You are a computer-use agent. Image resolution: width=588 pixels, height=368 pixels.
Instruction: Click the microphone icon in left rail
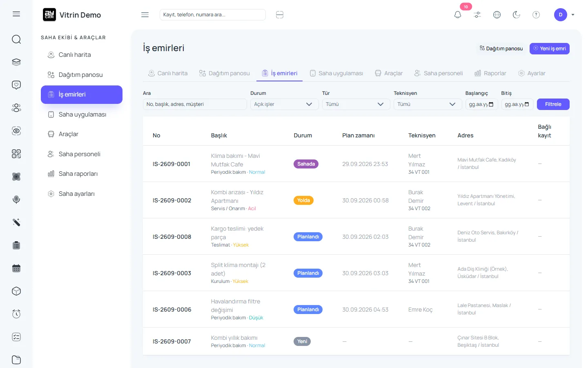(16, 200)
